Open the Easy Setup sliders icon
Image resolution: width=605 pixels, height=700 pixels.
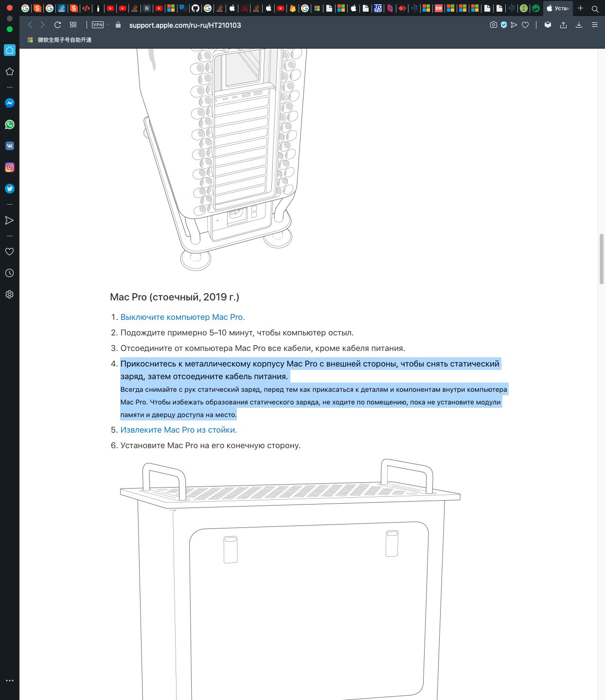click(x=594, y=25)
